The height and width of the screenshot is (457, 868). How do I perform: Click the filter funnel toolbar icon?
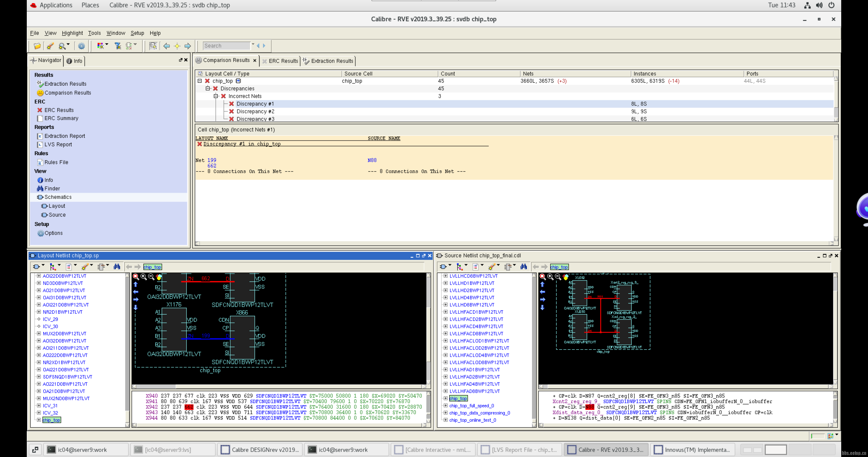tap(118, 46)
